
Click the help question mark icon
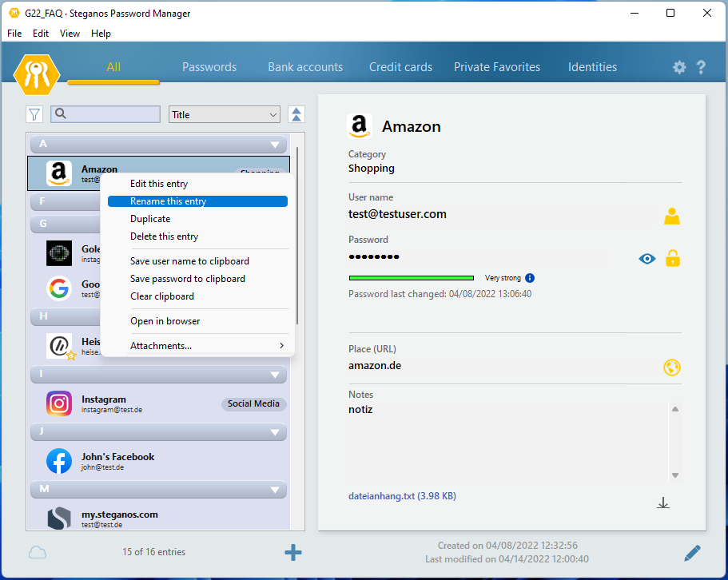point(701,67)
